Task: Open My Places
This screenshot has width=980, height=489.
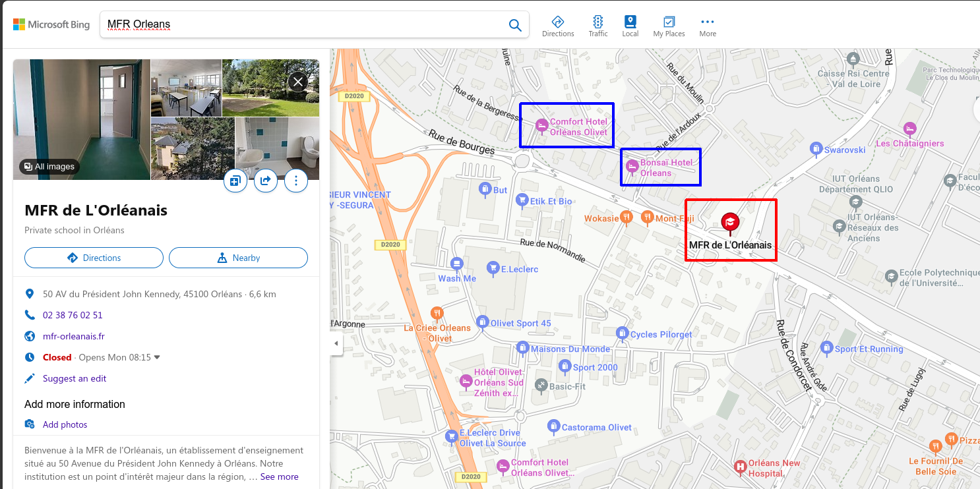Action: pyautogui.click(x=669, y=26)
